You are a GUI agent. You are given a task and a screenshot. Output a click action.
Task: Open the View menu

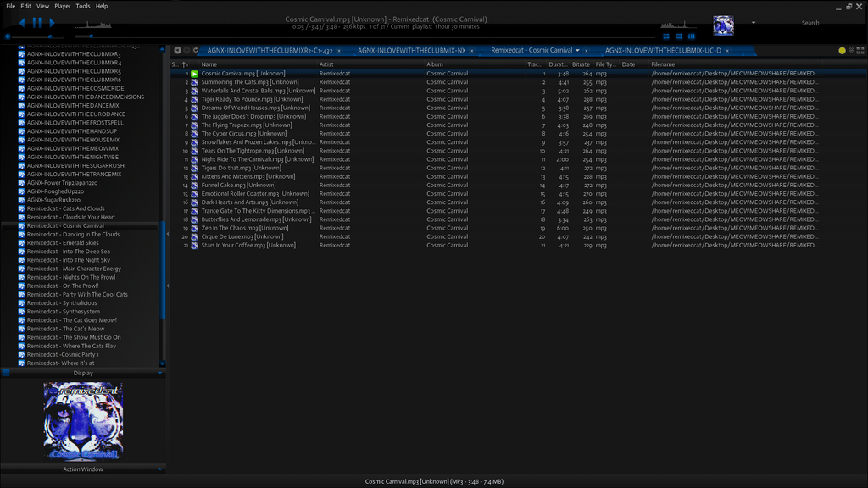[x=42, y=6]
